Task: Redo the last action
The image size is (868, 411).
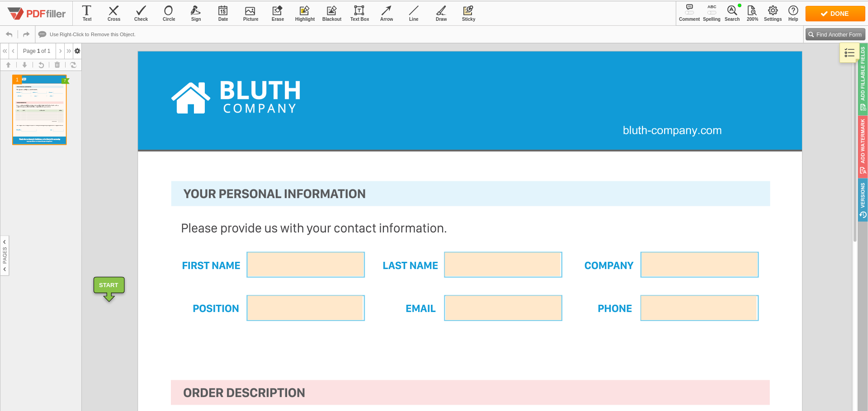Action: pos(26,34)
